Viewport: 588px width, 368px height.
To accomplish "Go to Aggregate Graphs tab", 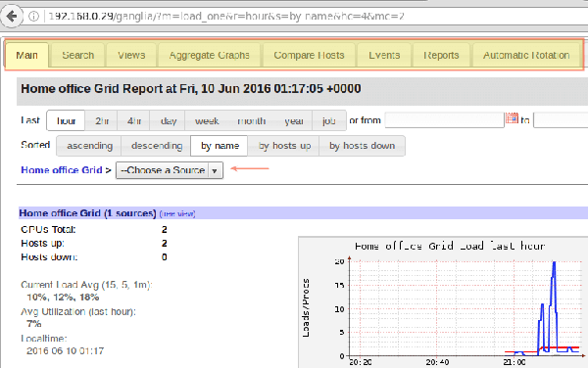I will [x=210, y=55].
